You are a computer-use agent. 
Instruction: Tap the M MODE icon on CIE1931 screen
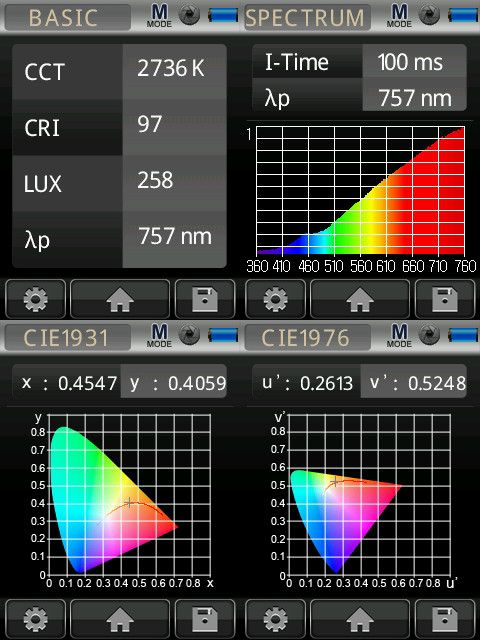tap(159, 336)
